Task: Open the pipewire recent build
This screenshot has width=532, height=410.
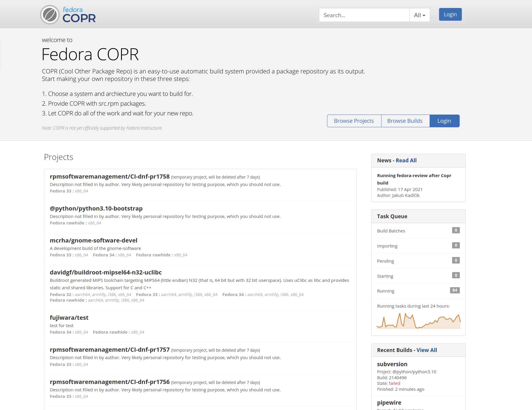Action: (x=389, y=403)
